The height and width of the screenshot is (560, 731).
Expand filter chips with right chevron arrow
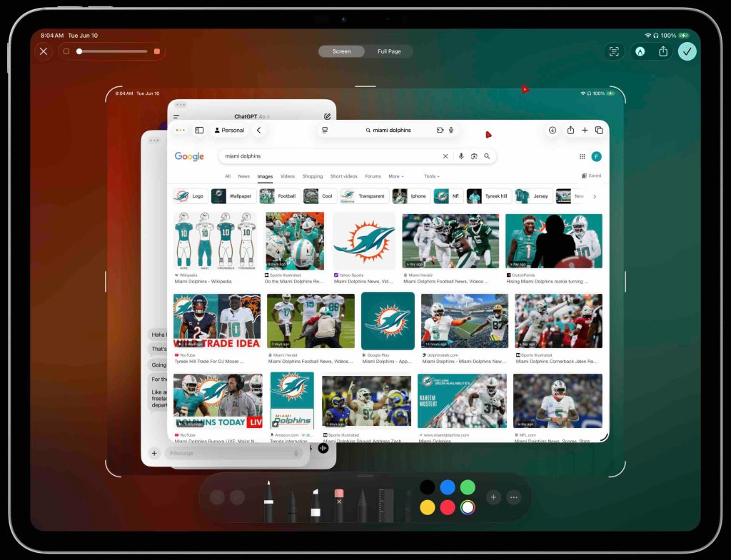[595, 196]
